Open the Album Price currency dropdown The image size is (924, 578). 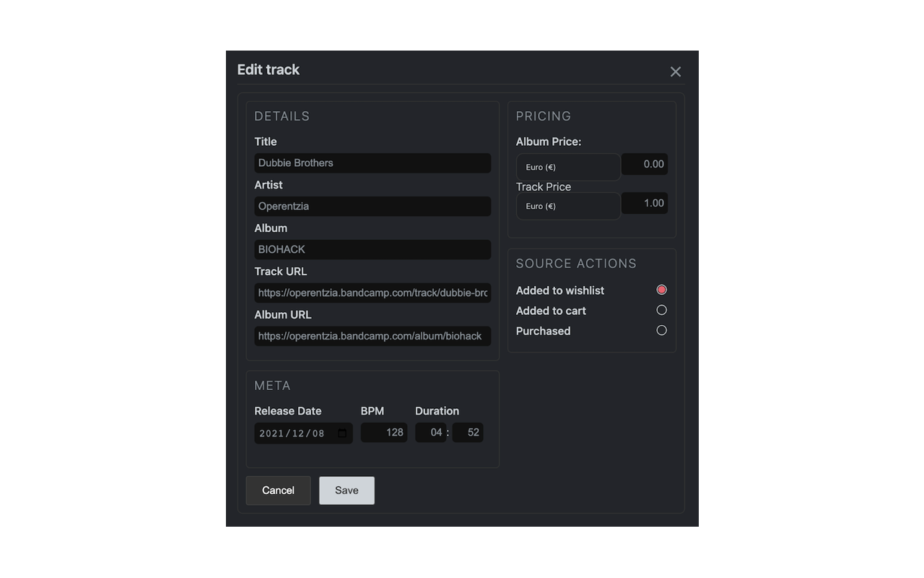pyautogui.click(x=567, y=166)
